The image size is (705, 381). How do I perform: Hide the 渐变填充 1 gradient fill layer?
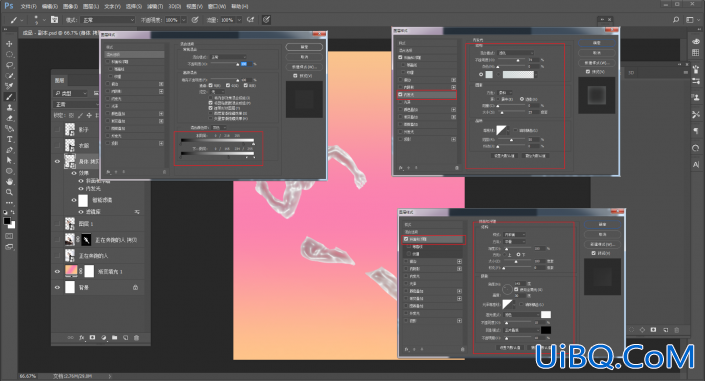click(x=57, y=271)
